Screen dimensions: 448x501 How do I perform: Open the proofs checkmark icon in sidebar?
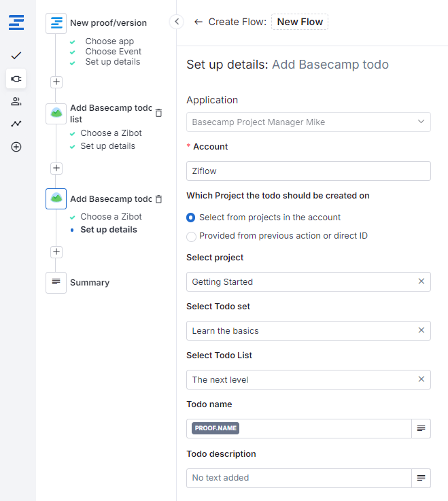(x=16, y=55)
